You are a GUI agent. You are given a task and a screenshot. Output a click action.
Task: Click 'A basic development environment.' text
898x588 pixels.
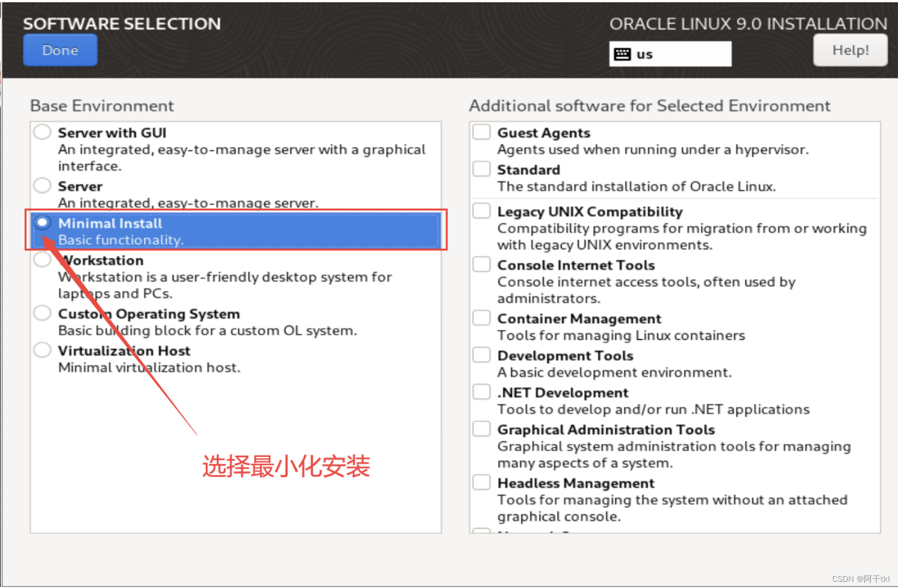click(x=615, y=373)
